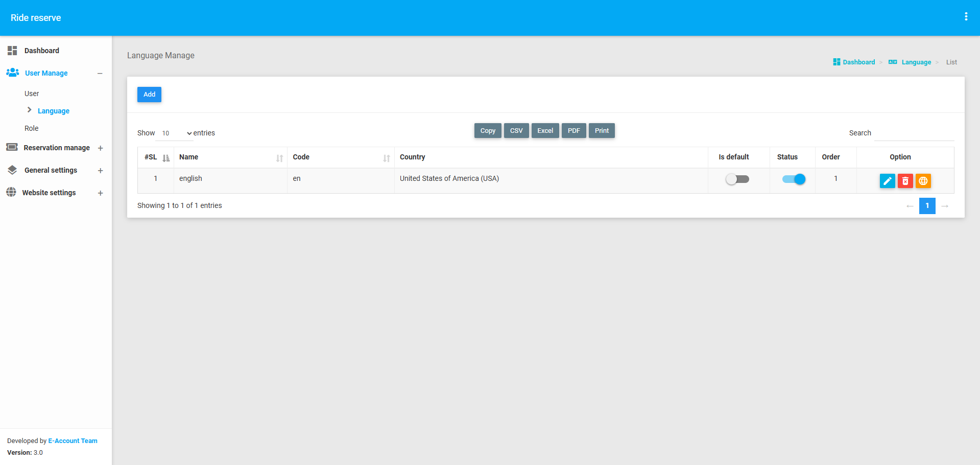Expand the Website settings menu
Image resolution: width=980 pixels, height=465 pixels.
point(101,193)
